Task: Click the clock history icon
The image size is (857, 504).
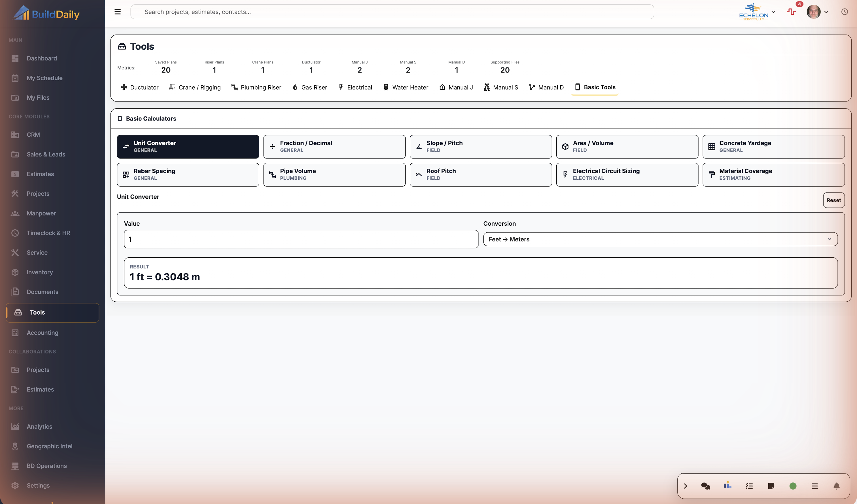Action: tap(845, 12)
